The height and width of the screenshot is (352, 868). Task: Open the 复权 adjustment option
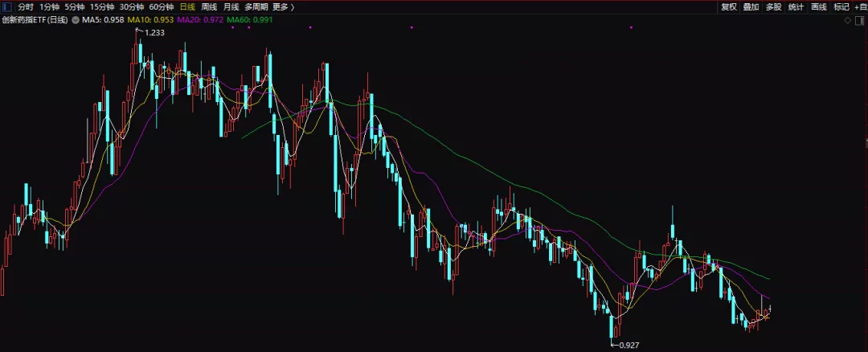(x=729, y=7)
